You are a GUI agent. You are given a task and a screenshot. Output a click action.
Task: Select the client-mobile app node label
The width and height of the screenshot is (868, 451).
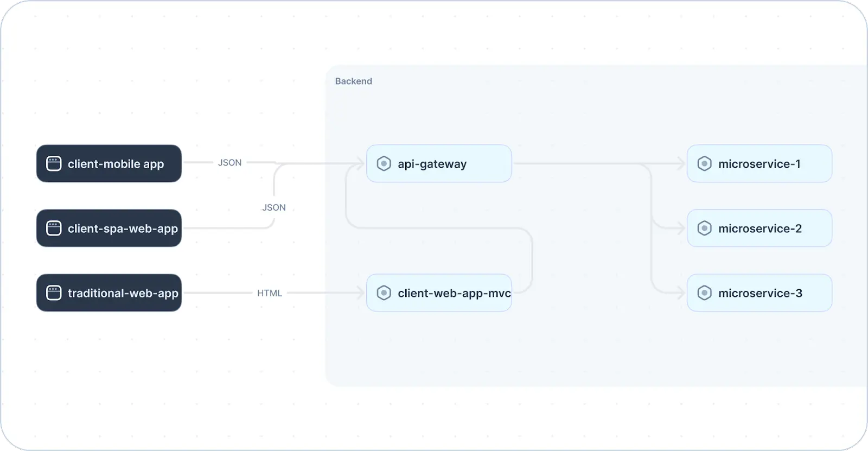point(116,164)
